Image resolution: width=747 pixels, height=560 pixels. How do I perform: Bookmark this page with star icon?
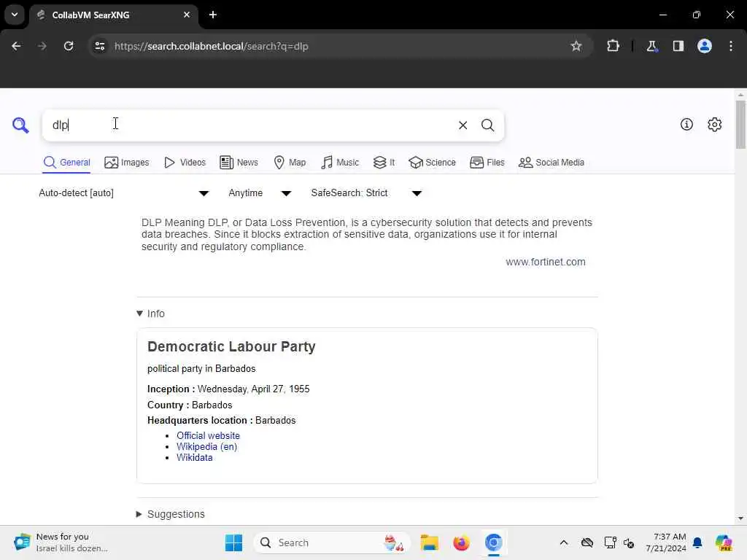(576, 46)
